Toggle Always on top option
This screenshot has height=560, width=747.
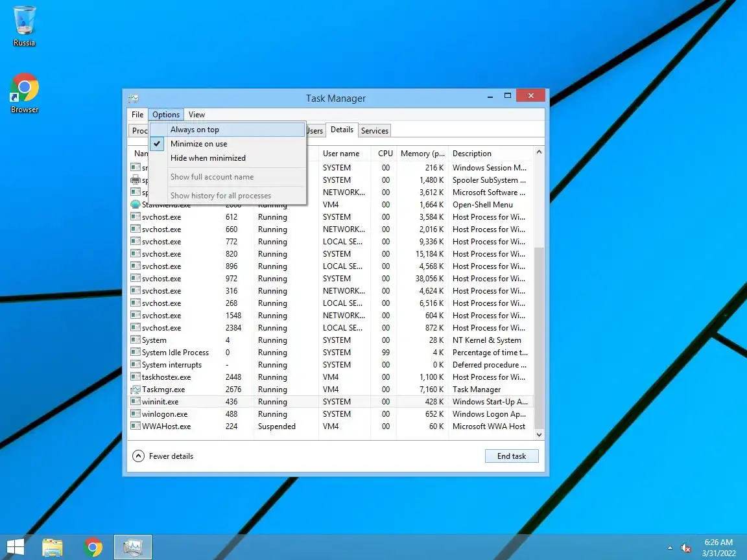[227, 130]
